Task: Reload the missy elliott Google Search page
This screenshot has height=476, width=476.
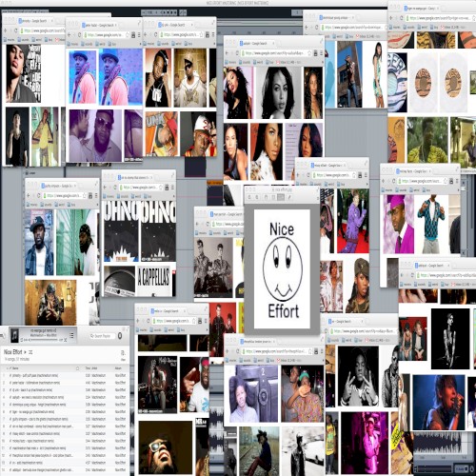Action: pyautogui.click(x=307, y=175)
